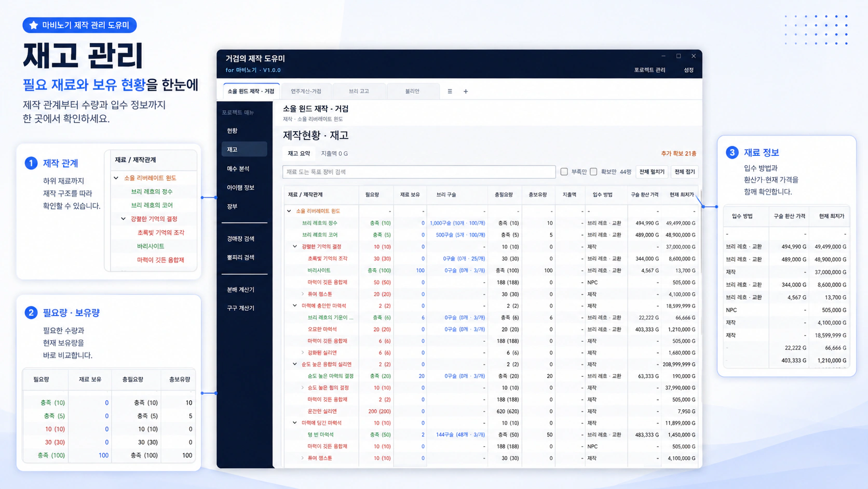Image resolution: width=868 pixels, height=489 pixels.
Task: Expand the 순도 높은 힘의 결정 row
Action: pos(303,388)
